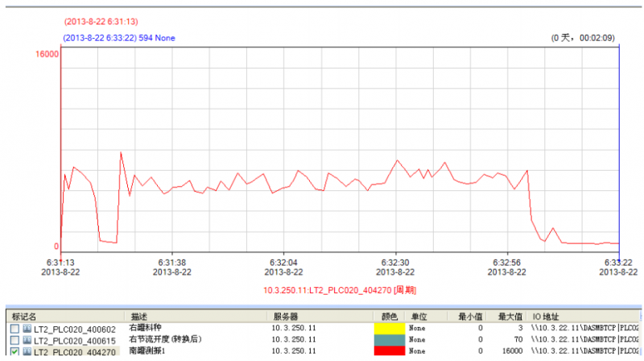Click the tag icon beside LT2_PLC020_400615
Viewport: 644px width, 361px height.
point(27,340)
